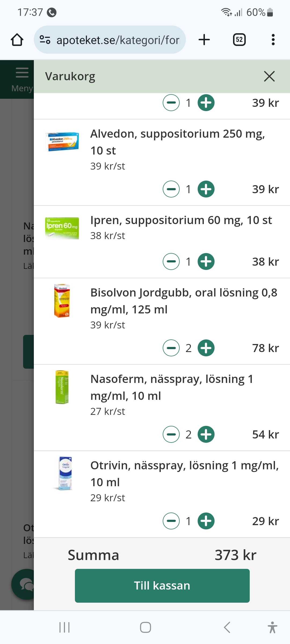Viewport: 290px width, 644px height.
Task: Increase Otrivin nässpray quantity
Action: point(206,521)
